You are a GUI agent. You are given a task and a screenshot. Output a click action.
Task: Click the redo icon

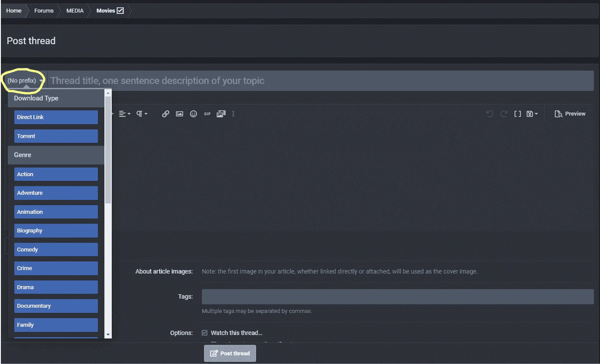point(504,114)
